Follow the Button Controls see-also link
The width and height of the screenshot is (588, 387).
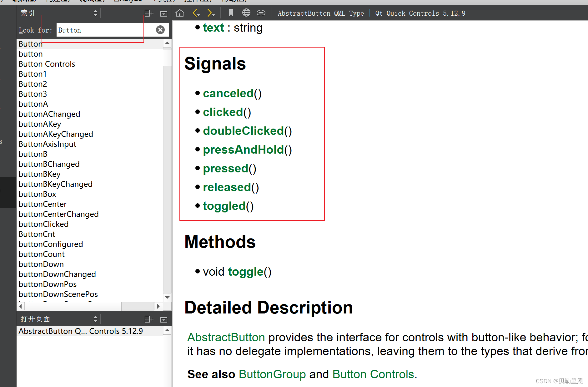point(373,374)
